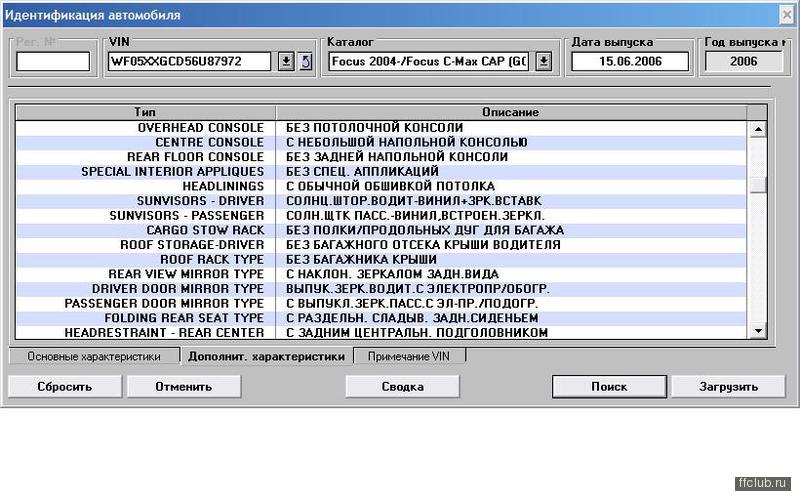
Task: Select PASSENGER DOOR MIRROR TYPE row
Action: coord(381,304)
